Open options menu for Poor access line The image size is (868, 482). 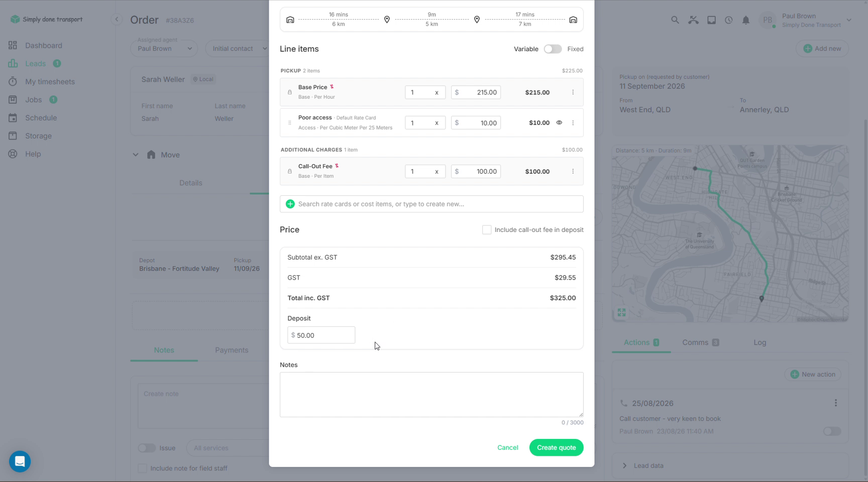click(573, 123)
